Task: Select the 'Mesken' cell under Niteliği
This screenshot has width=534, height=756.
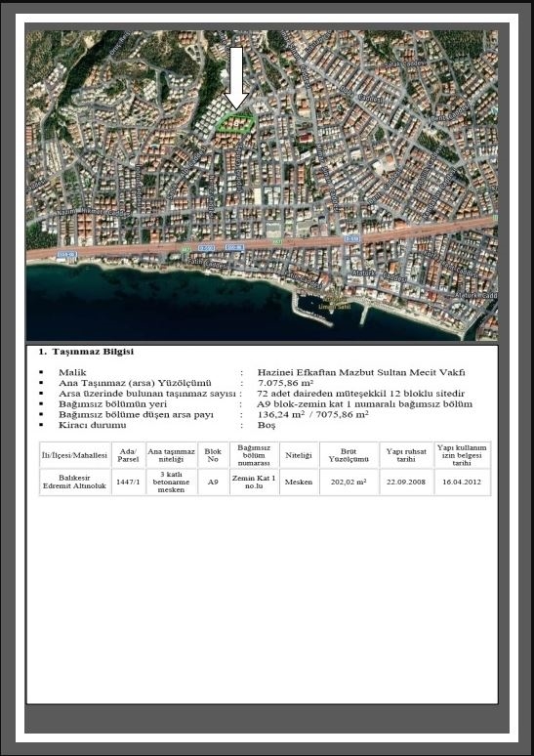Action: [299, 482]
